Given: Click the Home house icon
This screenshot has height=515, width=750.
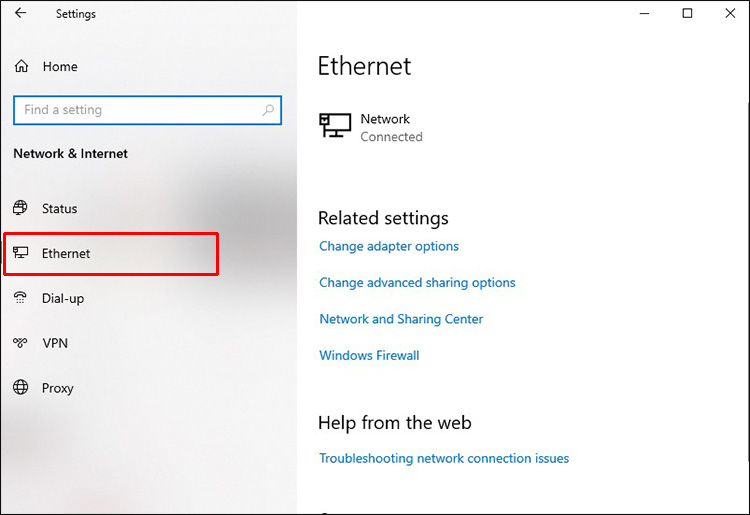Looking at the screenshot, I should pos(21,67).
